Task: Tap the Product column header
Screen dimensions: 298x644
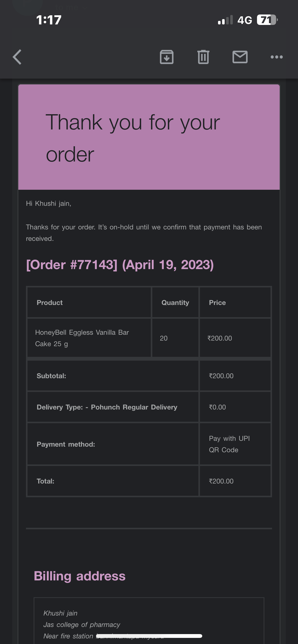Action: click(50, 303)
